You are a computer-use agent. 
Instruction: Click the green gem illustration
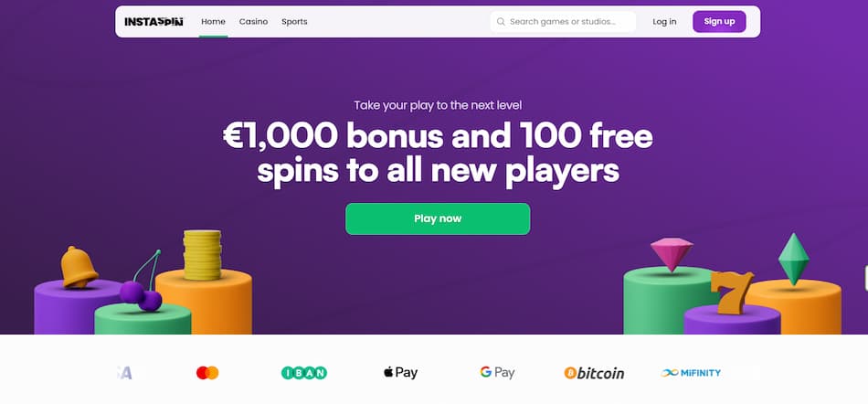pos(793,259)
